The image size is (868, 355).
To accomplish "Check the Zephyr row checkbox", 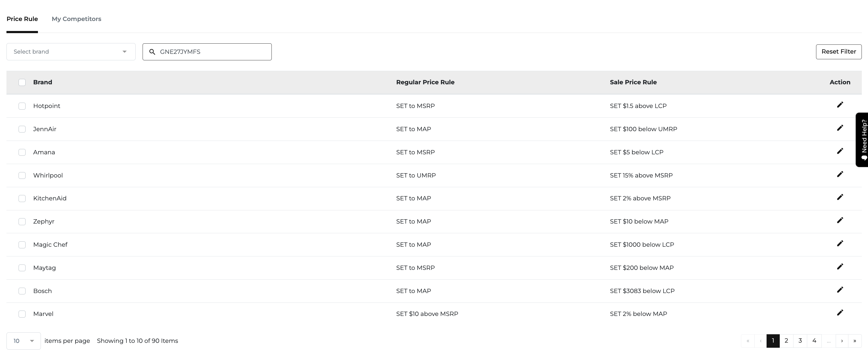I will (22, 222).
